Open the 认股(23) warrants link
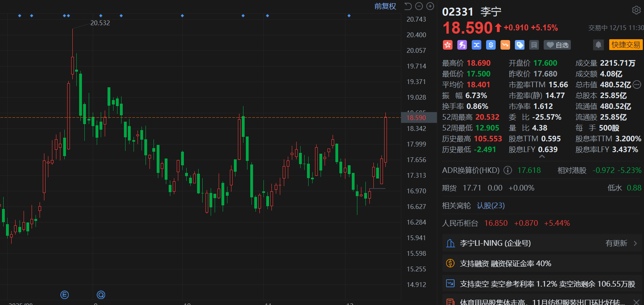 [x=490, y=206]
